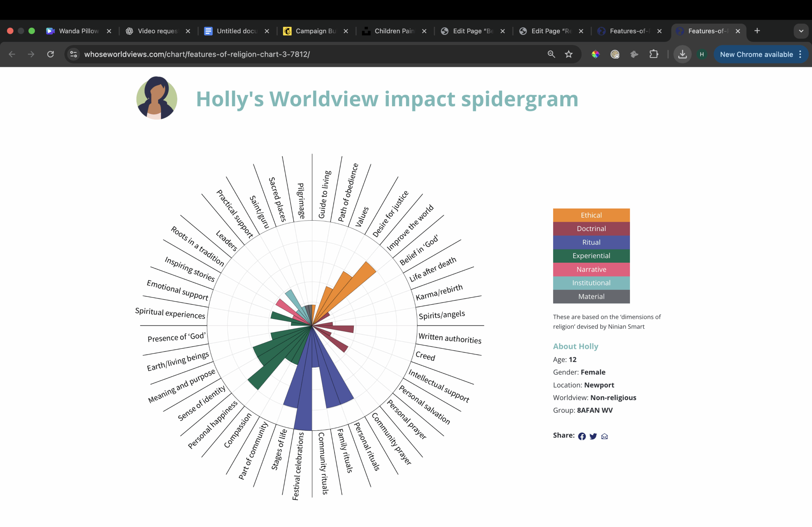Click the address bar URL
The width and height of the screenshot is (812, 527).
click(x=197, y=54)
